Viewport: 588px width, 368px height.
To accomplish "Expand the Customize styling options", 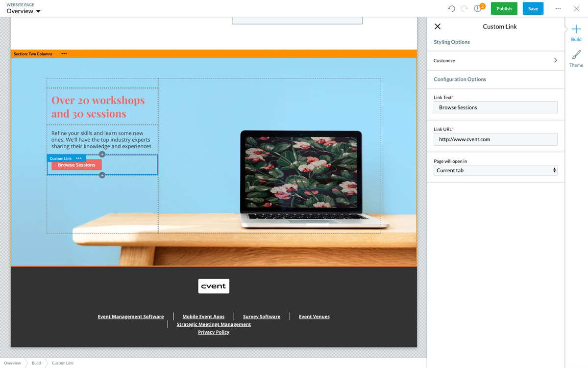I will [x=495, y=60].
